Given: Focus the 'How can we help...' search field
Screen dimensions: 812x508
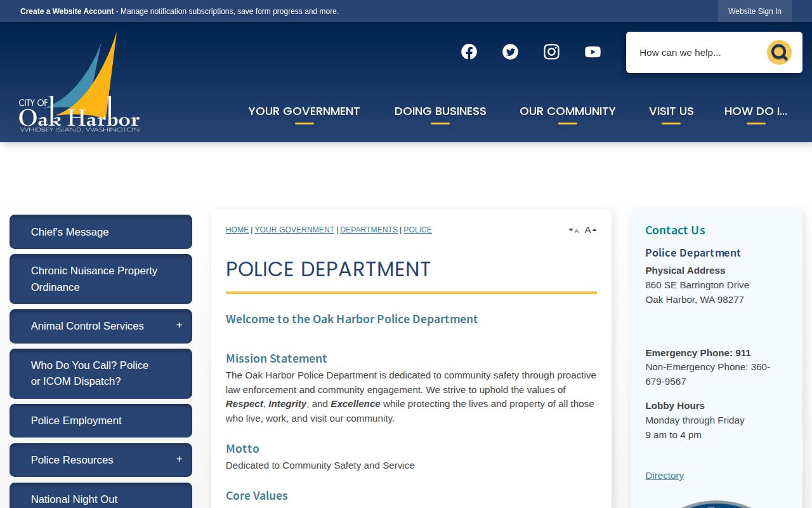Looking at the screenshot, I should coord(698,53).
